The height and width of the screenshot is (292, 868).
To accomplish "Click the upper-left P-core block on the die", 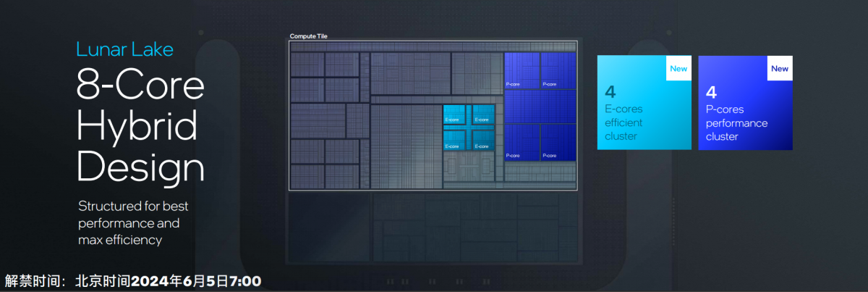I will [522, 70].
